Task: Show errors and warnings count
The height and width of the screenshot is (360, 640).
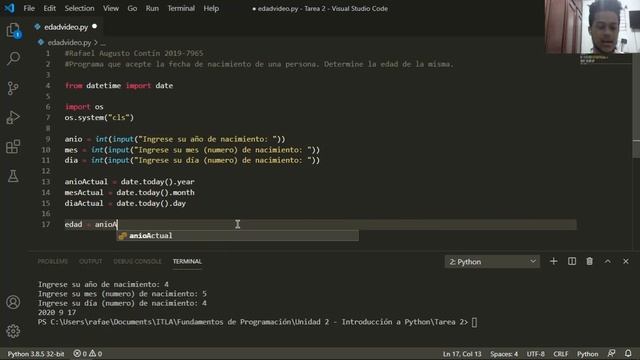Action: (88, 354)
